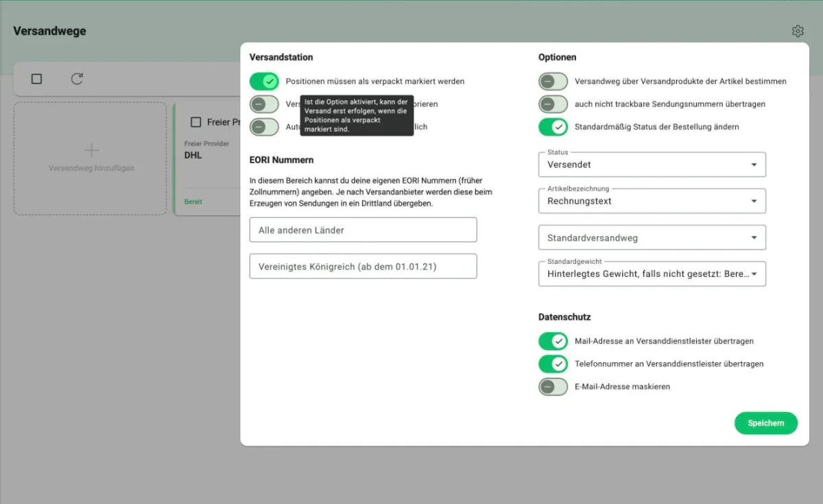Select the 'DHL' provider name on the card

194,156
